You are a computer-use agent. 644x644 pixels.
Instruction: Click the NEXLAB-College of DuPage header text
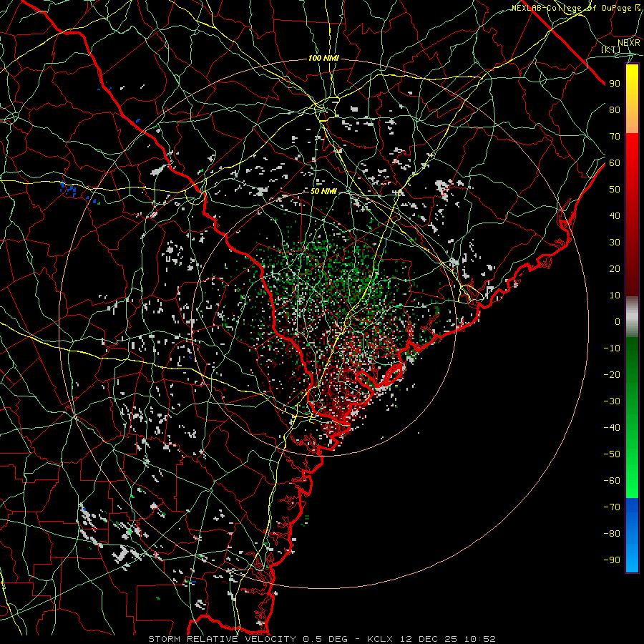[x=572, y=8]
